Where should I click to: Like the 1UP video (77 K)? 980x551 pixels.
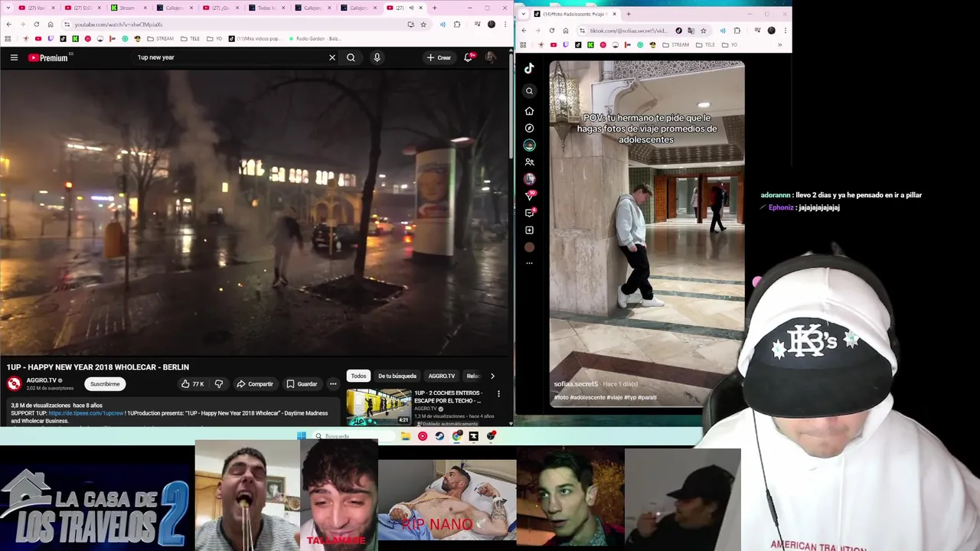click(192, 384)
